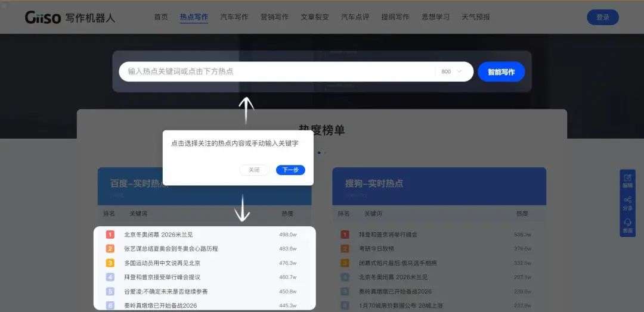Select 拜登和普京接受举行峰会提议 topic
Viewport: 644px width, 312px height.
click(162, 277)
